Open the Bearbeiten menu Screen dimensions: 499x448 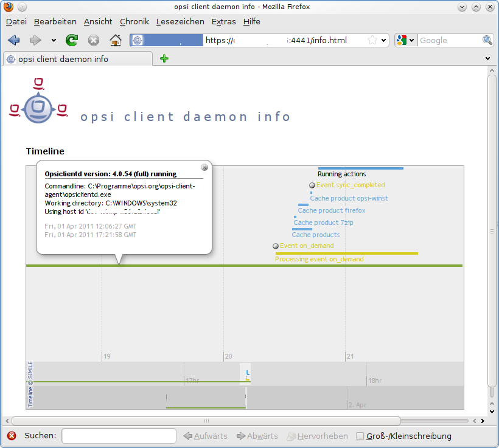coord(55,22)
